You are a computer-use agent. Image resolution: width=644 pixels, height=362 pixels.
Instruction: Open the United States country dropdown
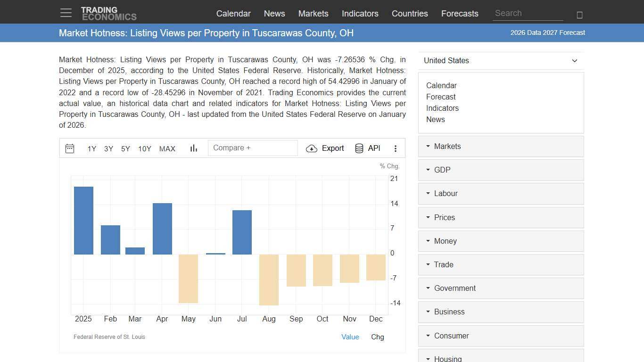coord(501,60)
